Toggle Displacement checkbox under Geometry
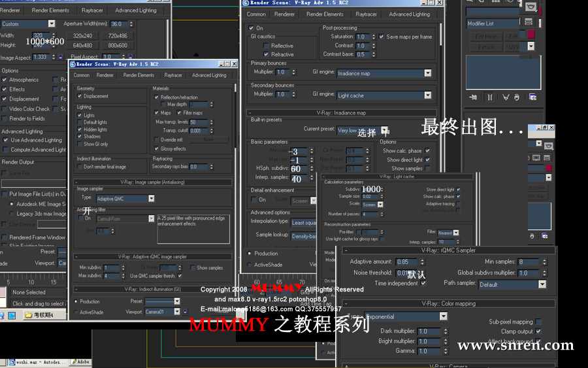Image resolution: width=588 pixels, height=368 pixels. 80,96
